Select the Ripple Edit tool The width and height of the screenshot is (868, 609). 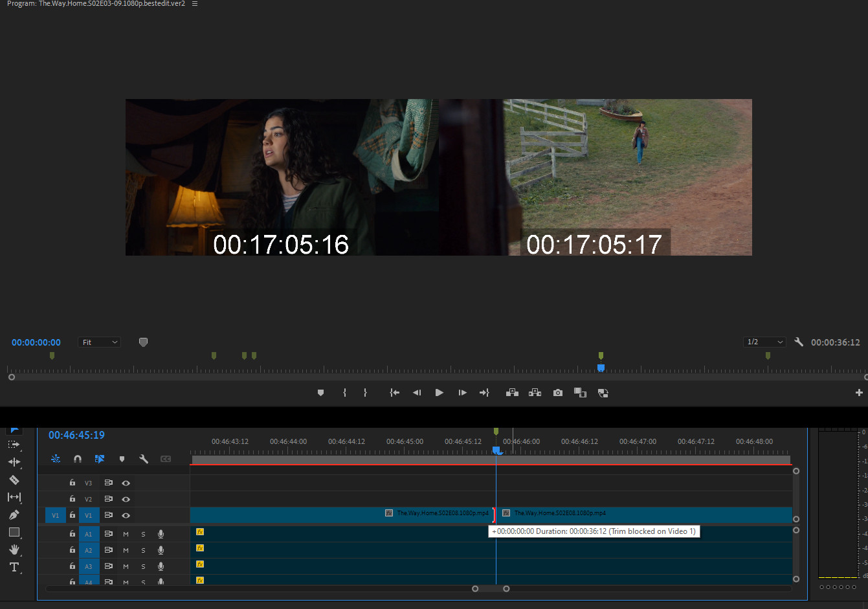point(14,462)
